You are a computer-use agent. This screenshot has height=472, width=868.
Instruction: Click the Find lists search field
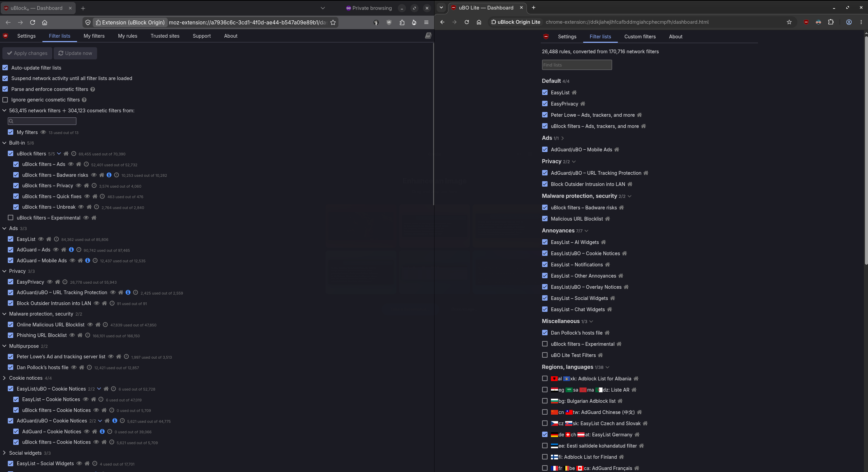pyautogui.click(x=577, y=65)
